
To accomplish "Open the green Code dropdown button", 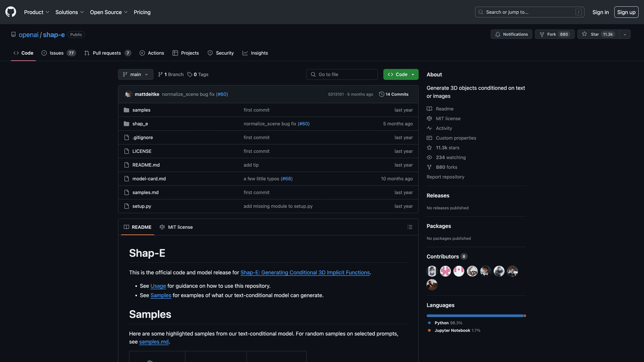I will pyautogui.click(x=401, y=74).
